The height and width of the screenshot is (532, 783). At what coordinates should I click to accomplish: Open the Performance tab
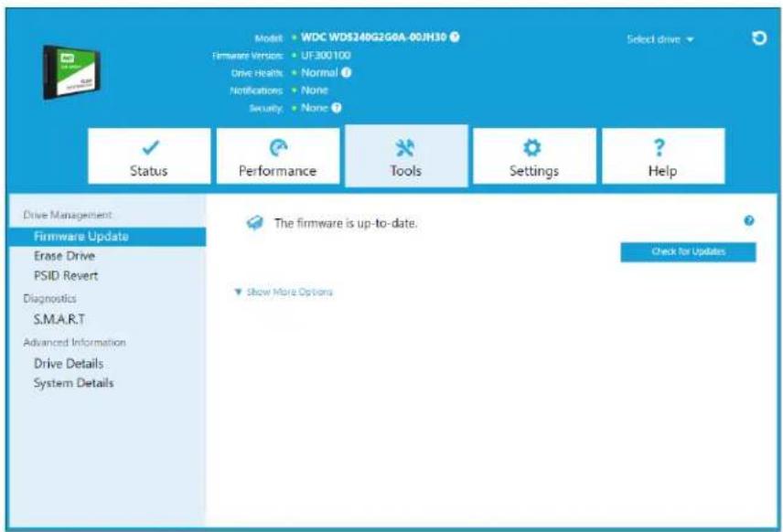pos(278,156)
